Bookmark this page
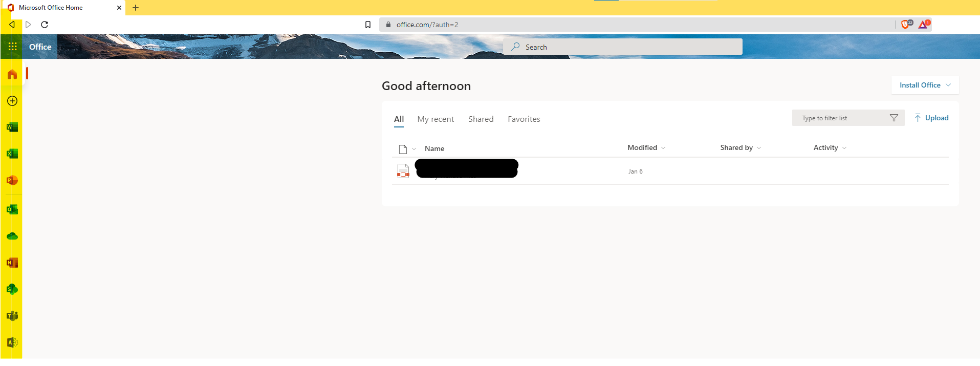This screenshot has width=980, height=366. tap(368, 25)
